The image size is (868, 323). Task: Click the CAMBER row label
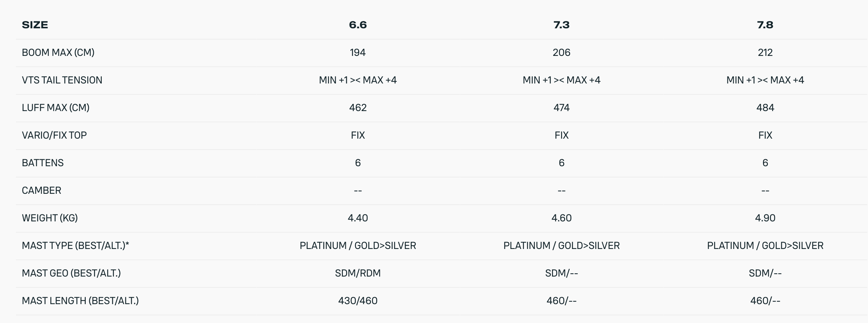tap(41, 191)
